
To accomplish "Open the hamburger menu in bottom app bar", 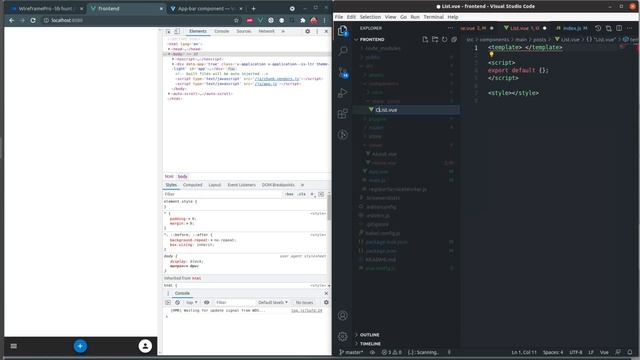I will (14, 346).
